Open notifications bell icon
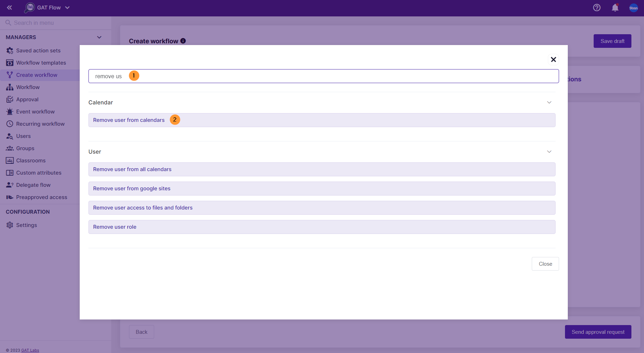 [615, 8]
